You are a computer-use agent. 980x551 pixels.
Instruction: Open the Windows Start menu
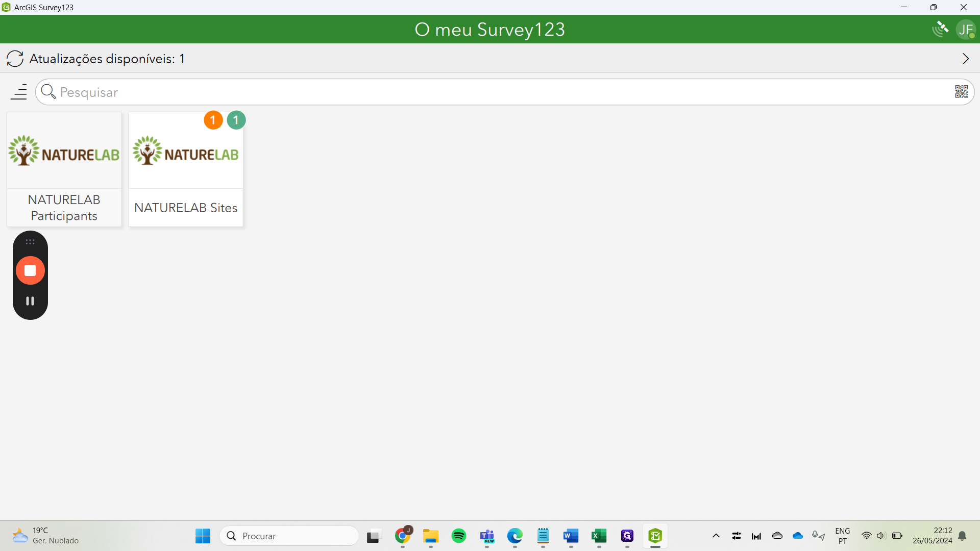click(203, 536)
